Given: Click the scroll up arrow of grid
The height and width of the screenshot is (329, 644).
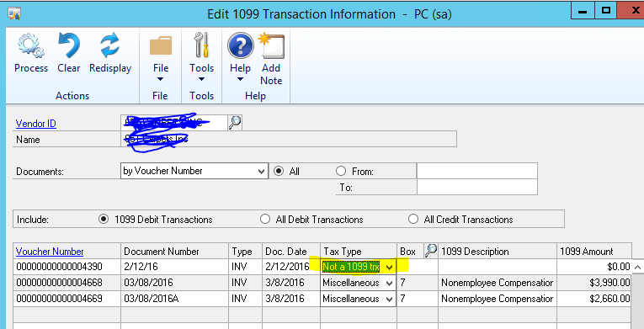Looking at the screenshot, I should [x=637, y=267].
